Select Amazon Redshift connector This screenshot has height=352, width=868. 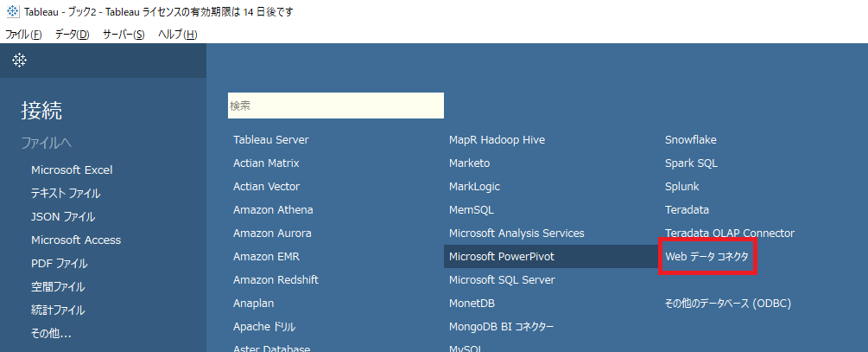pyautogui.click(x=276, y=280)
